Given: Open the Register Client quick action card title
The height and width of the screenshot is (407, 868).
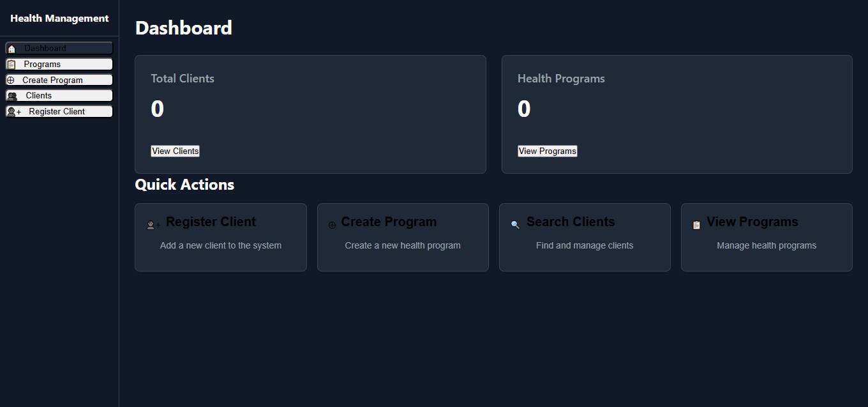Looking at the screenshot, I should pos(211,222).
